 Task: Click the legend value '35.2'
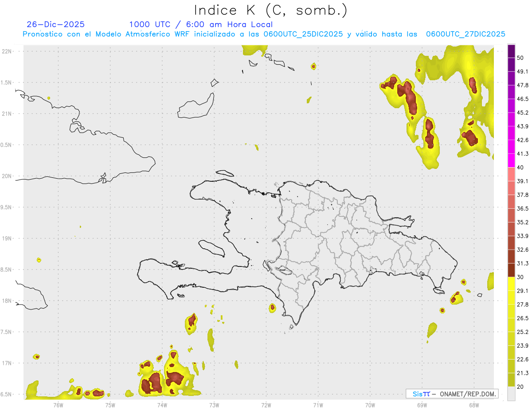[523, 222]
